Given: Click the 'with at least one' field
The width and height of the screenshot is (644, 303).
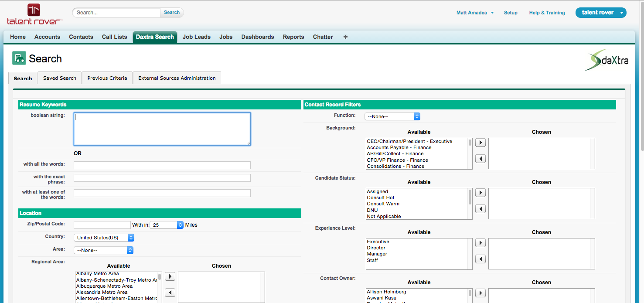Looking at the screenshot, I should coord(162,193).
